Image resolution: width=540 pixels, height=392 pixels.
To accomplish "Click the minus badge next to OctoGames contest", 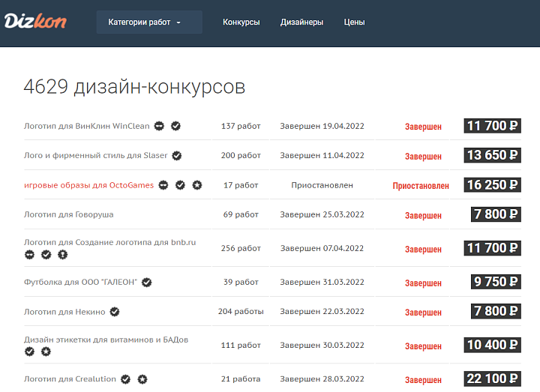I will (163, 185).
